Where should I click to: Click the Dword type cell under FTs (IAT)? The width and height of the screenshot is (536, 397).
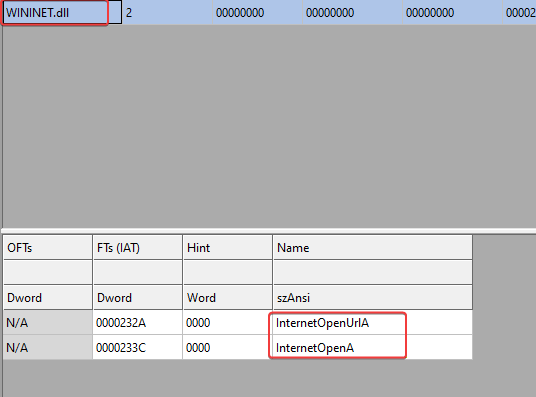(x=137, y=297)
